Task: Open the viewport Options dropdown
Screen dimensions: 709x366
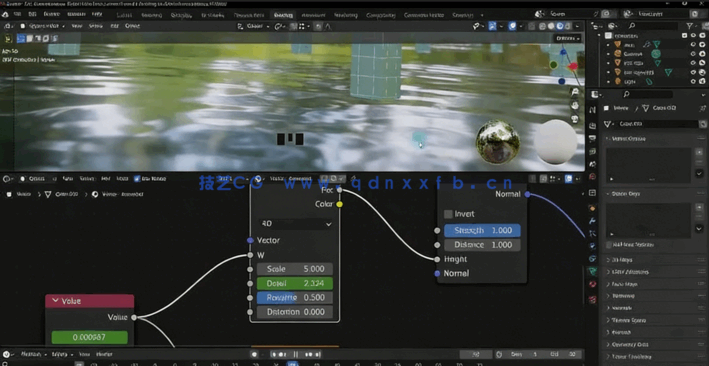Action: [x=567, y=38]
